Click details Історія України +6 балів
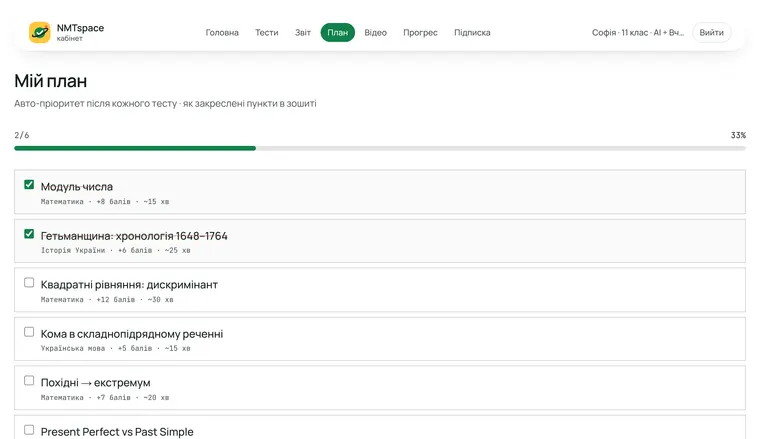 [115, 251]
